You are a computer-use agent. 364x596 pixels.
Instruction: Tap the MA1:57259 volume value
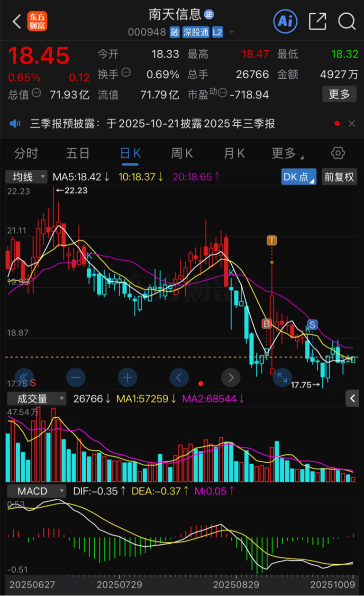[146, 399]
